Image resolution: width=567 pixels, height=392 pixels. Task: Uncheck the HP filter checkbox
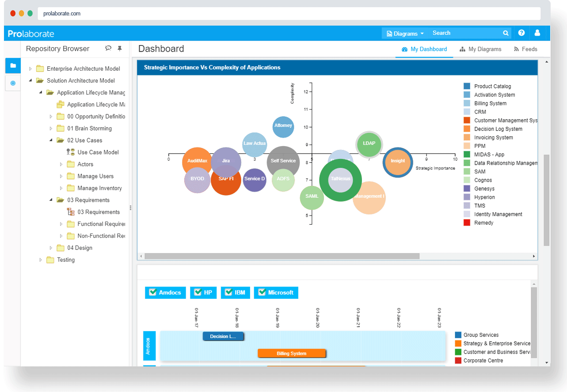click(x=198, y=292)
